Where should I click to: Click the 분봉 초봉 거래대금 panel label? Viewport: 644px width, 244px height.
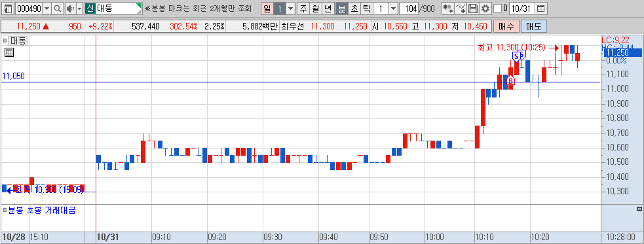42,211
